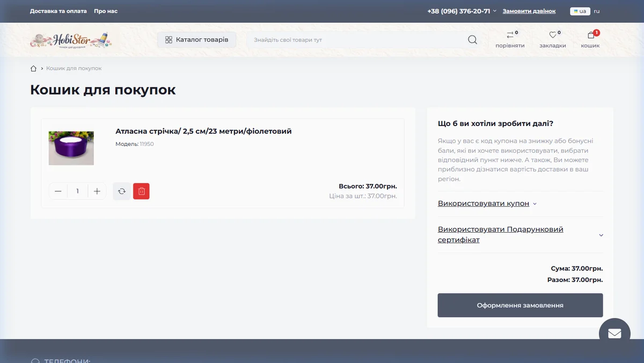Click the search magnifier icon
Viewport: 644px width, 363px height.
(472, 40)
